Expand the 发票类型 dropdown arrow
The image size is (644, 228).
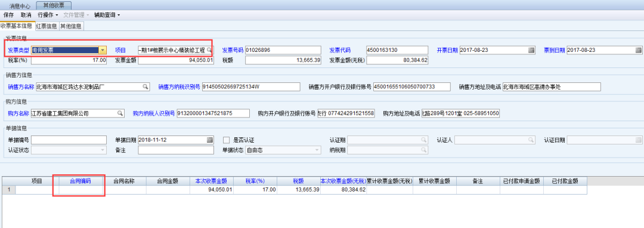103,50
